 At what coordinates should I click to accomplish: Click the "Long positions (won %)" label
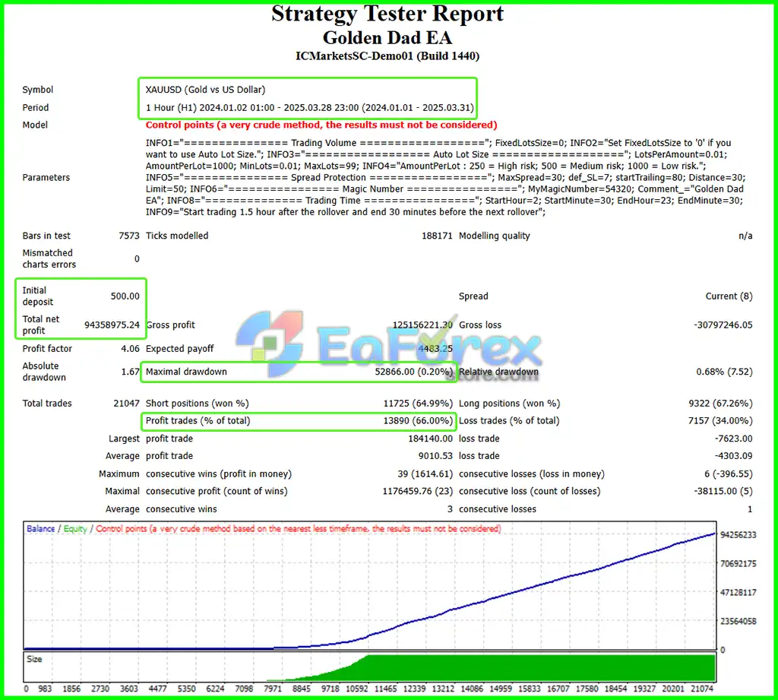(x=510, y=404)
